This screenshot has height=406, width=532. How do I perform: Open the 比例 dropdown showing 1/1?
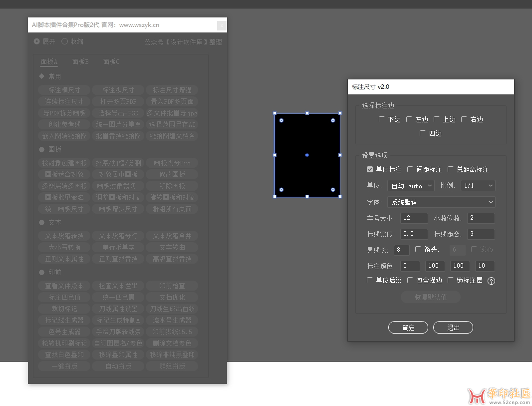click(478, 186)
